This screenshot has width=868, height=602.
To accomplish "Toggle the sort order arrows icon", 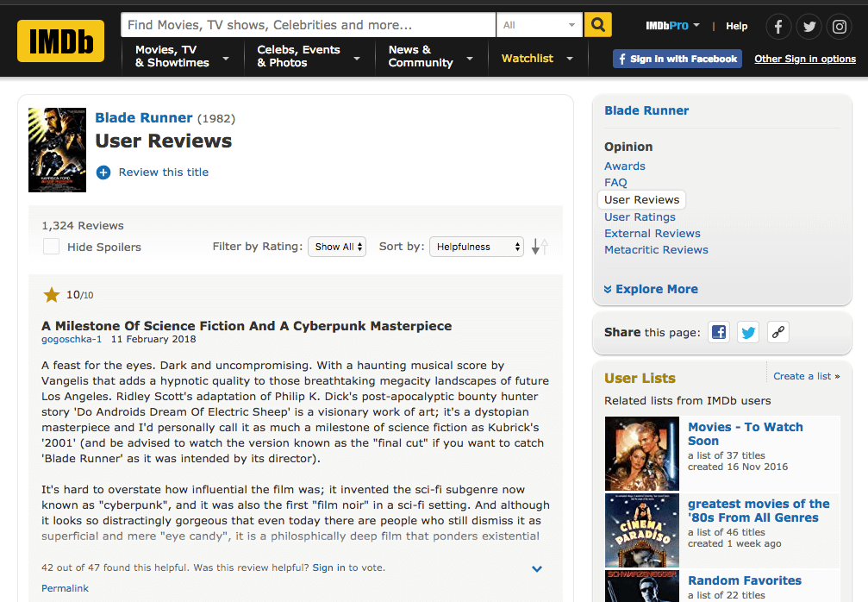I will [x=540, y=247].
